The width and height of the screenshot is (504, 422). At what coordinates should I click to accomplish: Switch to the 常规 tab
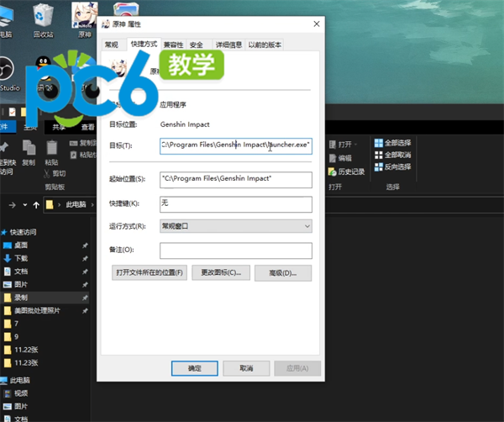[112, 45]
